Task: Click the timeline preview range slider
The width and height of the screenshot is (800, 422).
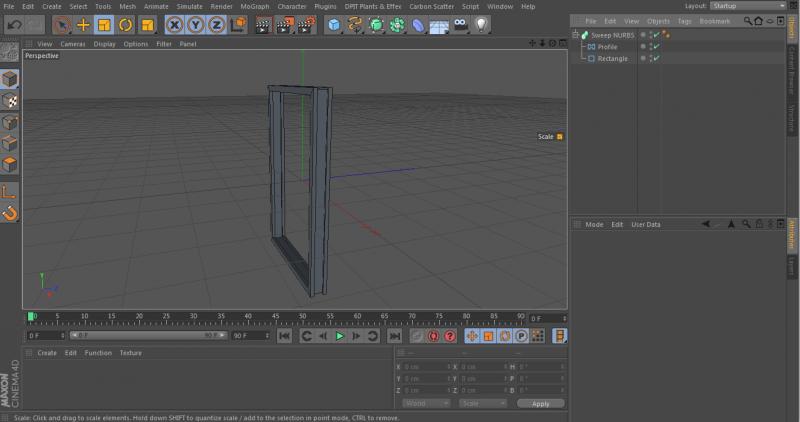Action: (x=148, y=335)
